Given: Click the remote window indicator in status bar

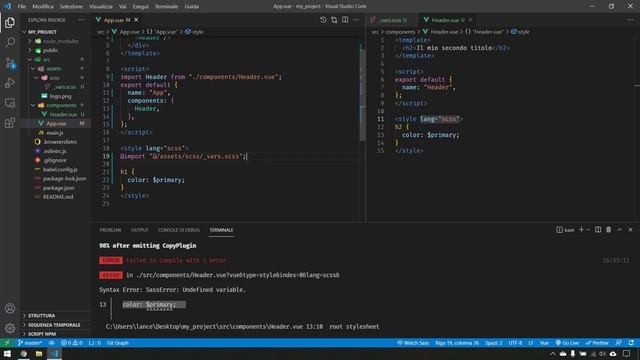Looking at the screenshot, I should (7, 343).
